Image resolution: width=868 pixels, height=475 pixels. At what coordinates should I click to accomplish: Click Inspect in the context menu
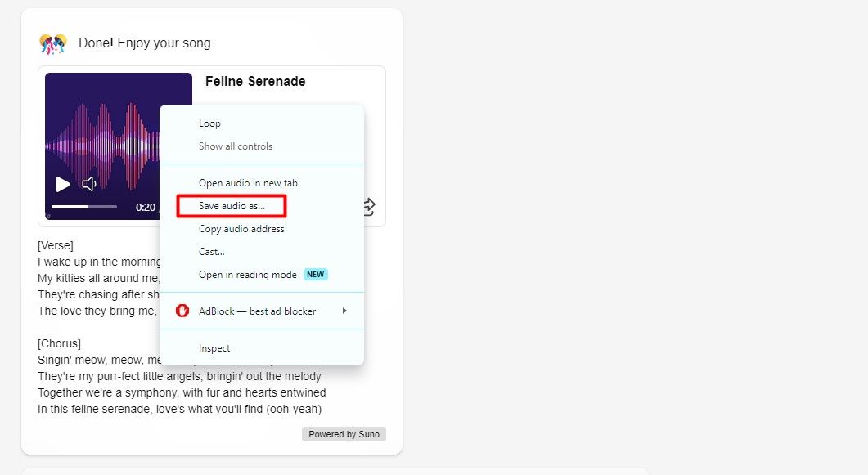214,348
